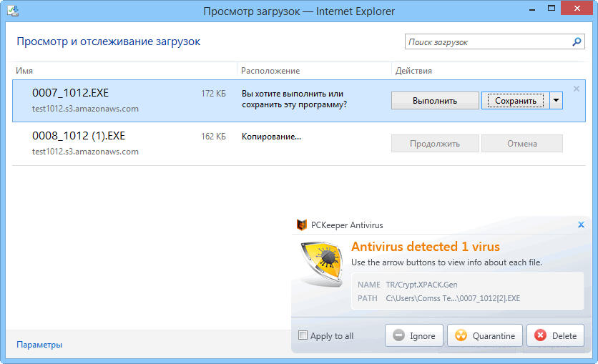Screen dimensions: 598x364
Task: Click source domain under 0008_1012 (1).EXE
Action: pyautogui.click(x=85, y=152)
